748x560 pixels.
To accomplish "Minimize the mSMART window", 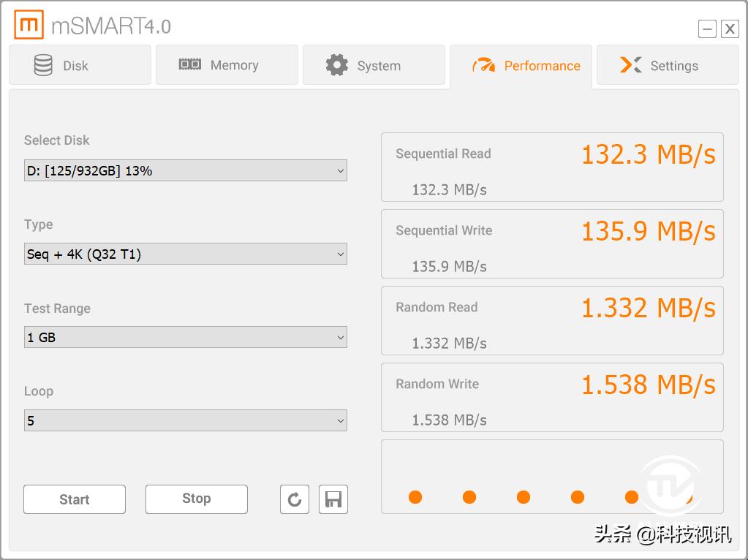I will [707, 29].
